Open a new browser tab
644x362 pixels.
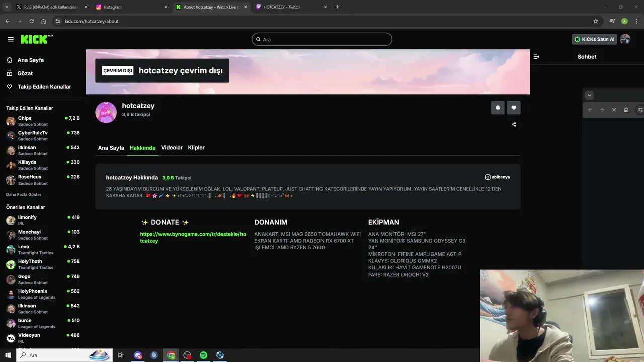pyautogui.click(x=337, y=7)
